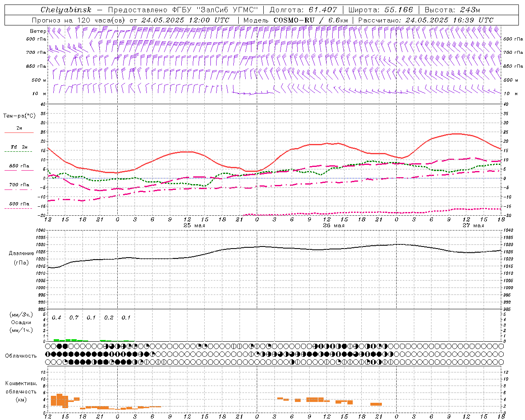525x420 pixels.
Task: Click the "Высота: 243м" elevation field
Action: [x=452, y=10]
